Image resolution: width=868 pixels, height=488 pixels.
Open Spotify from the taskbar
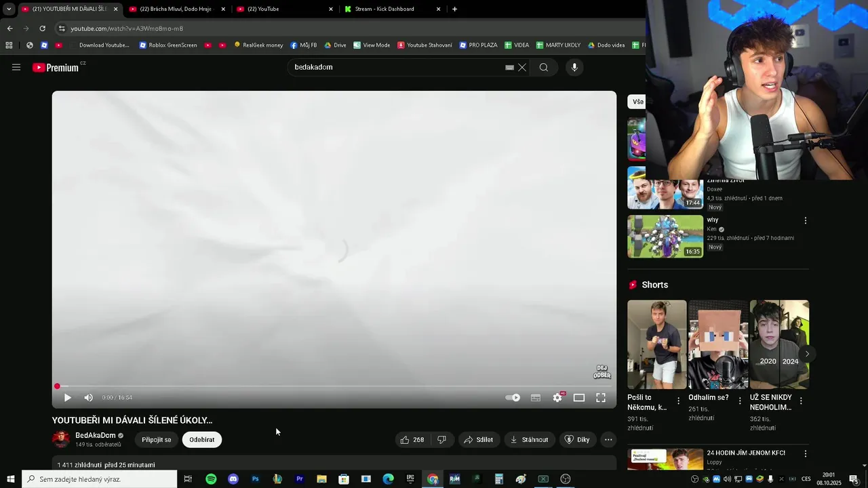(x=211, y=479)
